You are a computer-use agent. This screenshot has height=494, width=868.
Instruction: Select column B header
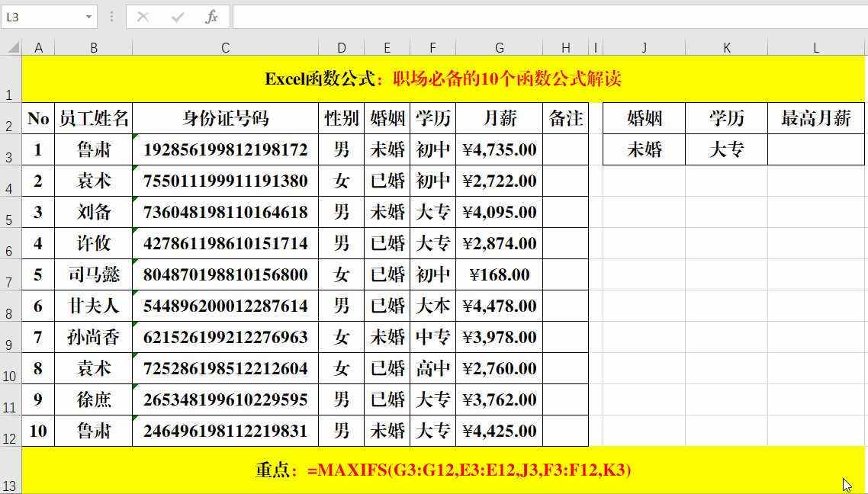click(94, 48)
